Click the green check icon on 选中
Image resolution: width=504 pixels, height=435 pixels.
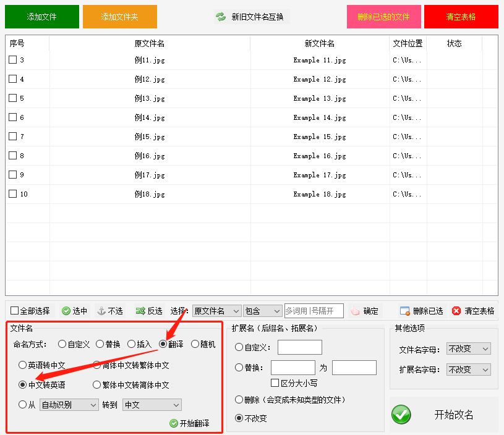pyautogui.click(x=66, y=311)
